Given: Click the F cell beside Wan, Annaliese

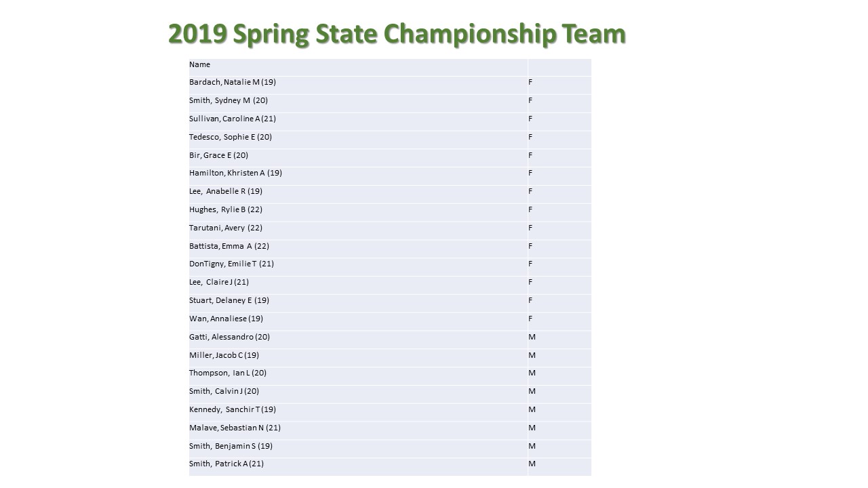Looking at the screenshot, I should tap(559, 321).
